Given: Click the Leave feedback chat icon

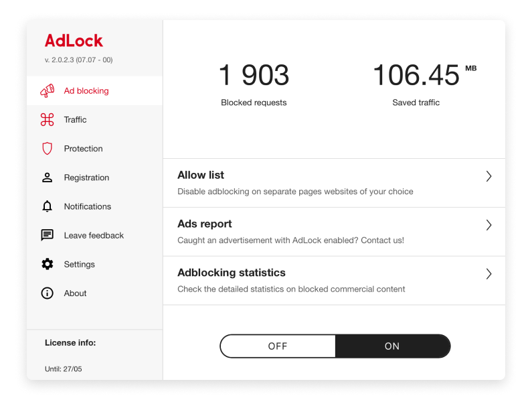Looking at the screenshot, I should point(47,235).
